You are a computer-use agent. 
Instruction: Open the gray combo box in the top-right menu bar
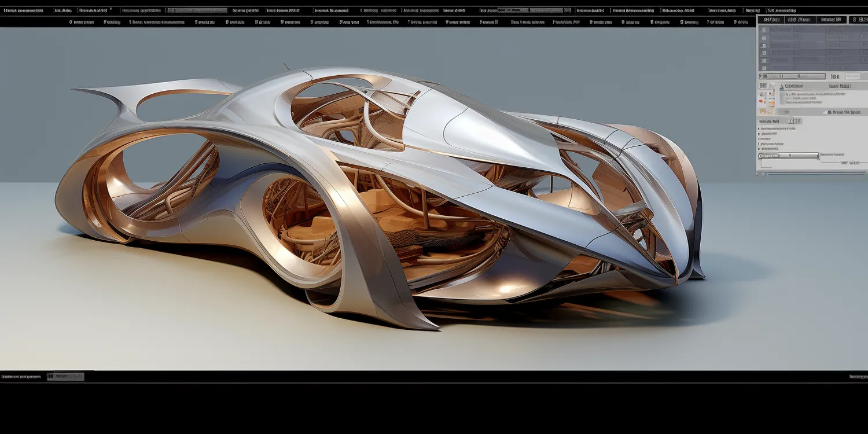click(513, 10)
